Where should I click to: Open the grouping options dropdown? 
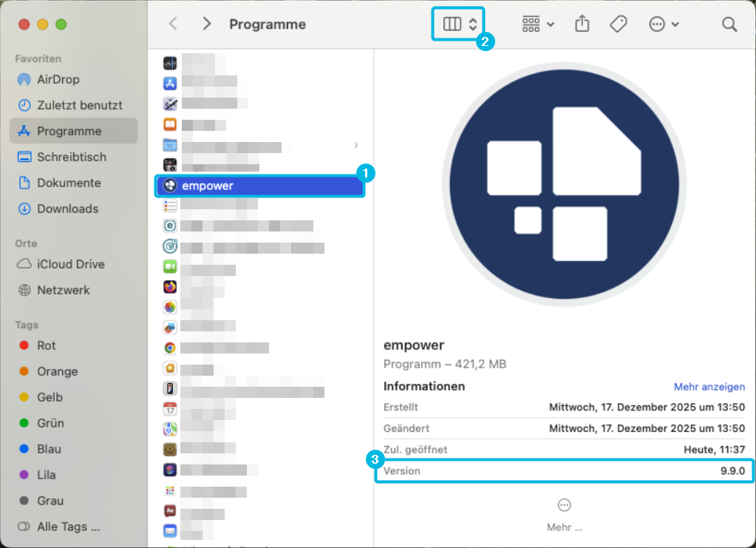538,24
